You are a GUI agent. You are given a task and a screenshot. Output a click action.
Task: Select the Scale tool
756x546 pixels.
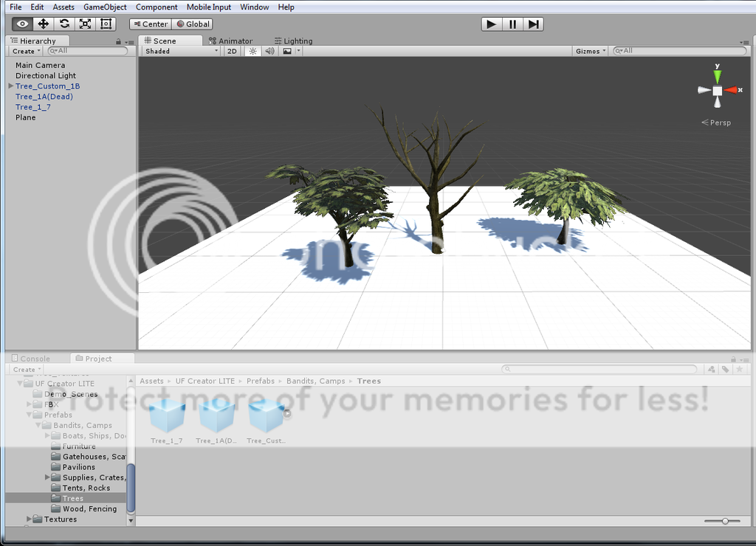pyautogui.click(x=85, y=24)
